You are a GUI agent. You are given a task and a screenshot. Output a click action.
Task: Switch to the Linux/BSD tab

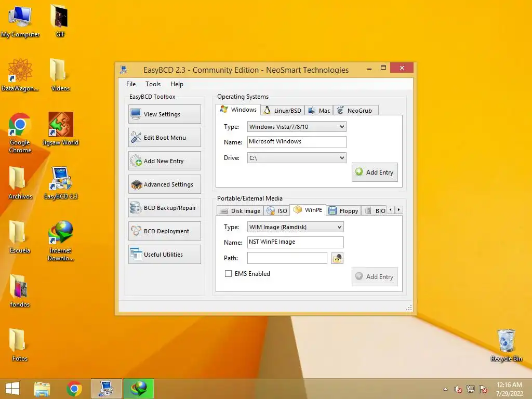pyautogui.click(x=283, y=111)
